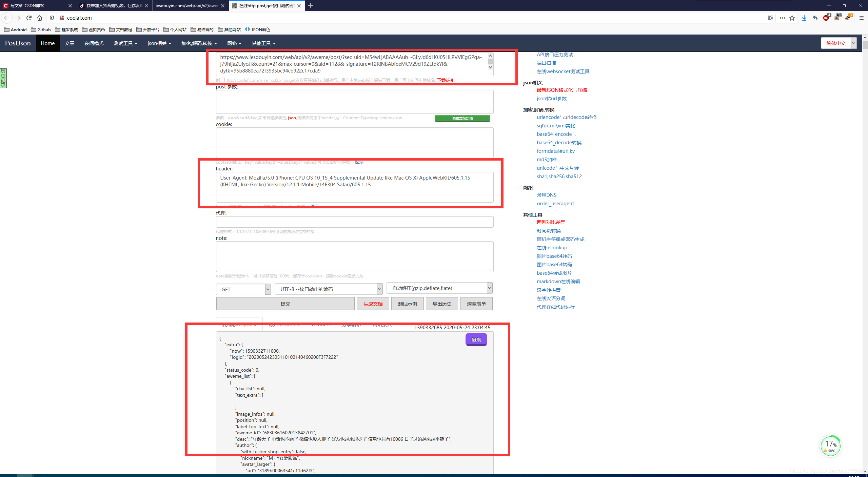Toggle 夜间模式 night mode in navbar
The width and height of the screenshot is (868, 477).
pyautogui.click(x=94, y=43)
